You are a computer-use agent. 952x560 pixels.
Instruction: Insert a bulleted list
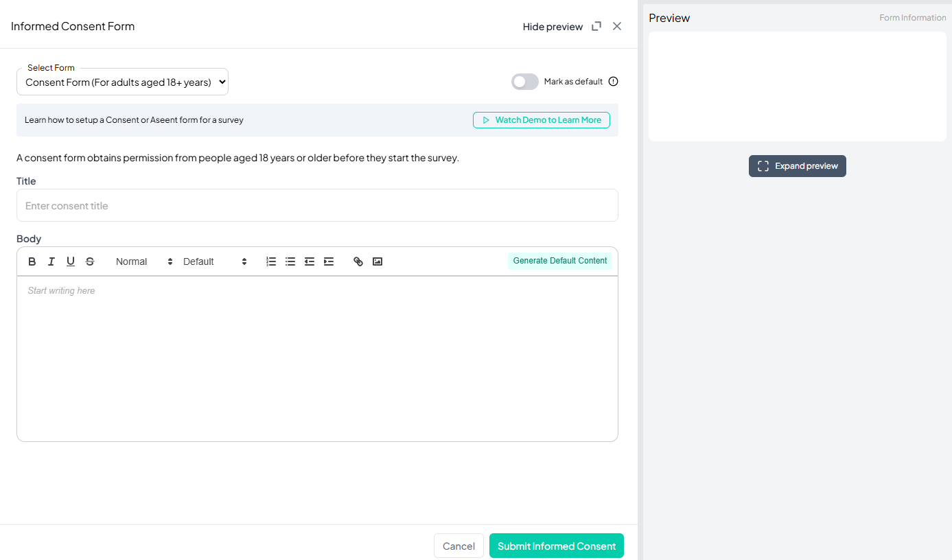290,261
